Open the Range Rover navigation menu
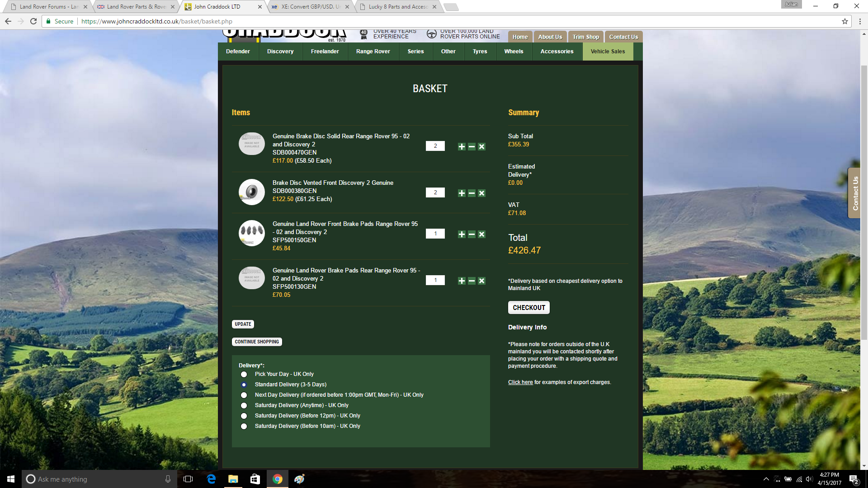 click(373, 52)
